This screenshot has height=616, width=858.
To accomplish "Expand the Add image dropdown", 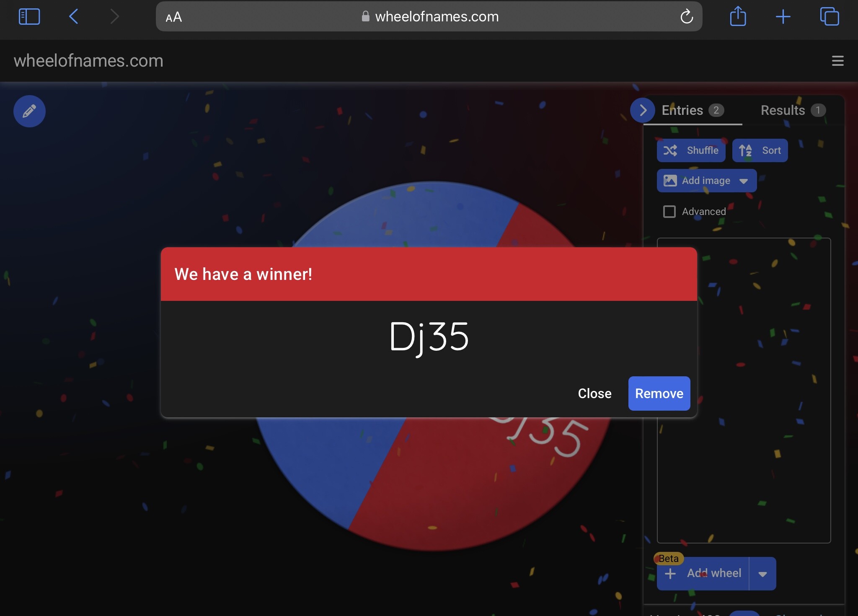I will coord(744,181).
